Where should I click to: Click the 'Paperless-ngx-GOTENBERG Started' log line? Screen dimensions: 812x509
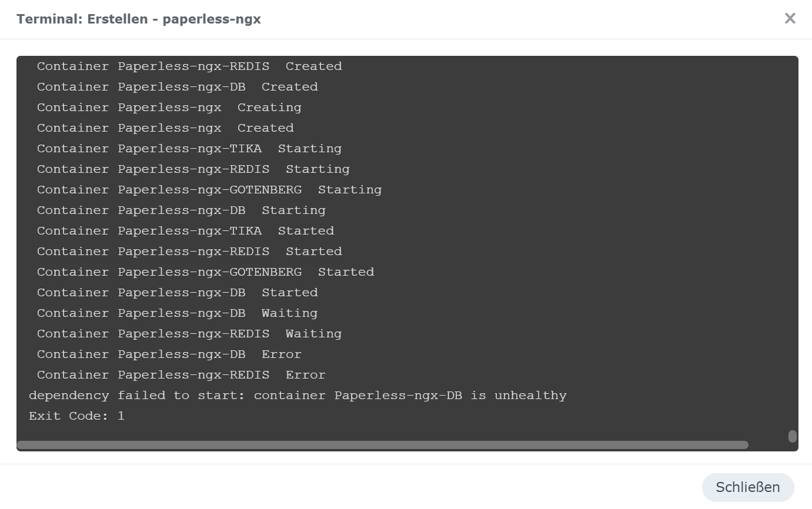point(205,272)
